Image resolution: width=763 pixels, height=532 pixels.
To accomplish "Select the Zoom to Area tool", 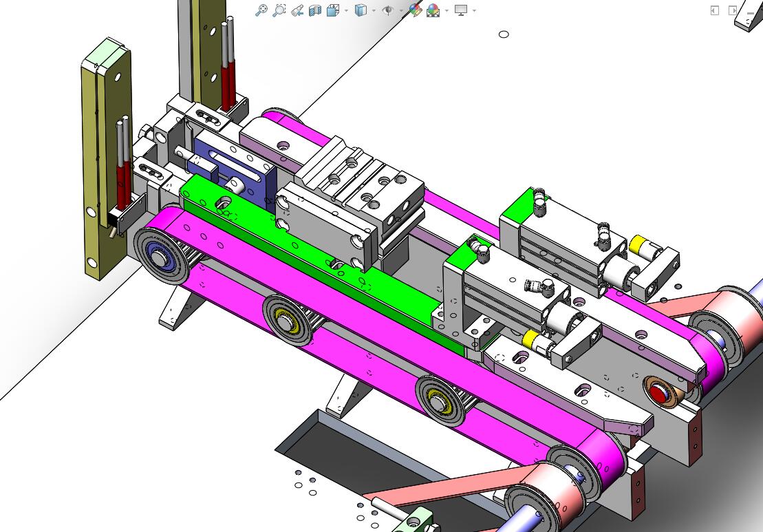I will (279, 10).
